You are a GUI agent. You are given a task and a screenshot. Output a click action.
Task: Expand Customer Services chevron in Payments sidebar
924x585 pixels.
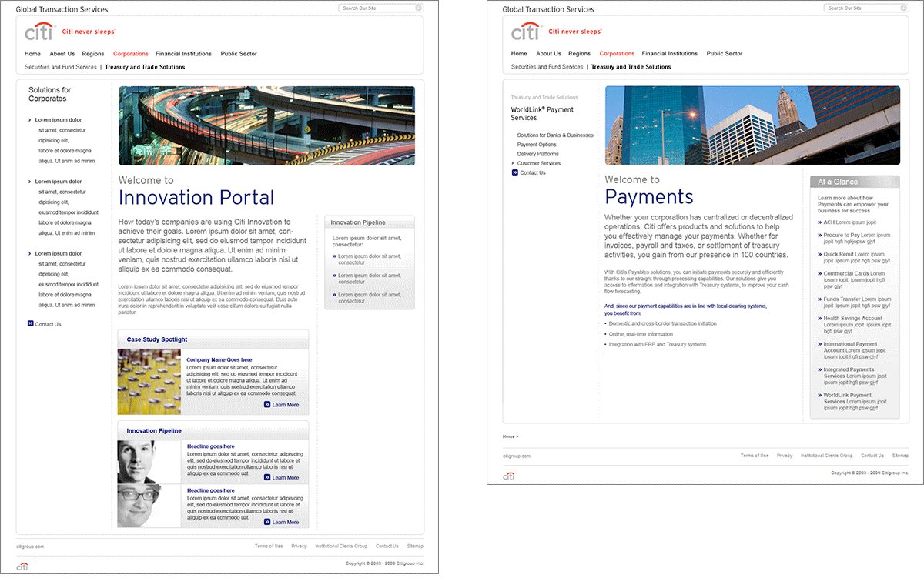[x=513, y=163]
